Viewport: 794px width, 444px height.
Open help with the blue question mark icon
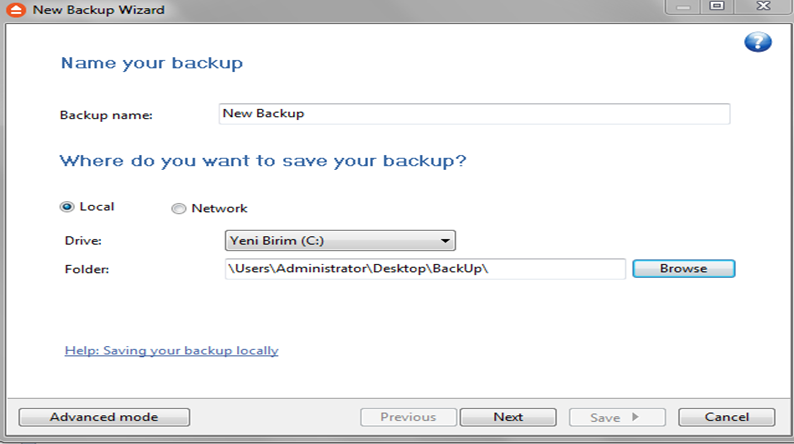pyautogui.click(x=758, y=42)
